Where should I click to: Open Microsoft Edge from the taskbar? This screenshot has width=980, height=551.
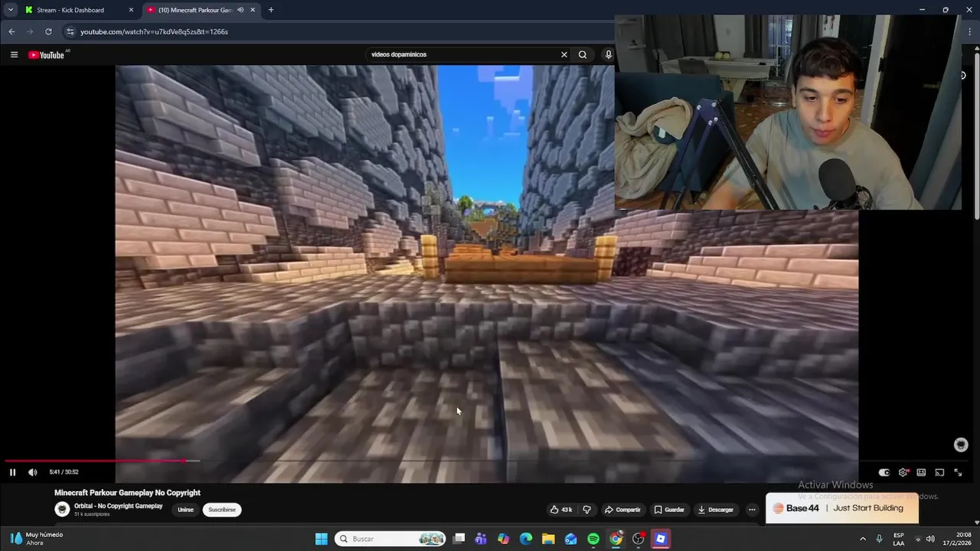tap(526, 539)
